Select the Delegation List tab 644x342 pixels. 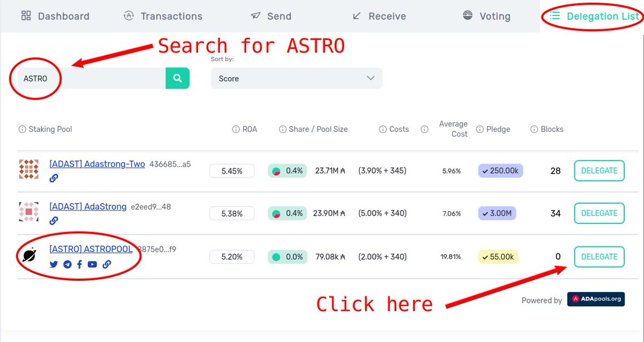click(595, 16)
